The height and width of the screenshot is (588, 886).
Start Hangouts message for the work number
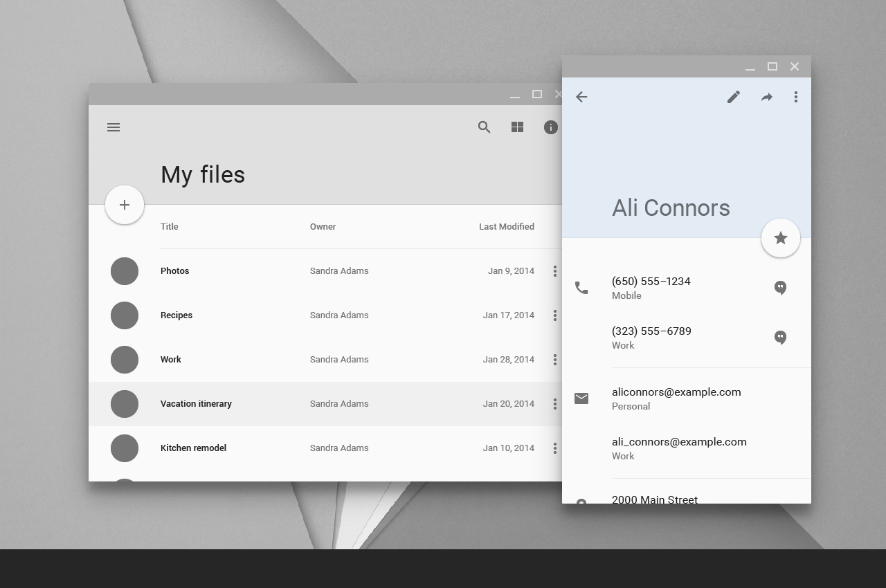click(x=780, y=338)
